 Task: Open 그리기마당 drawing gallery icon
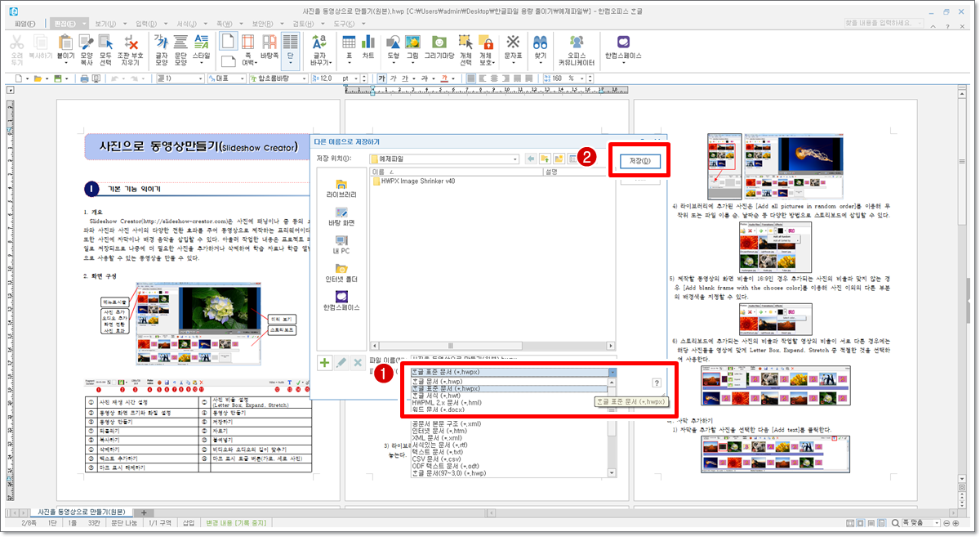pos(439,45)
